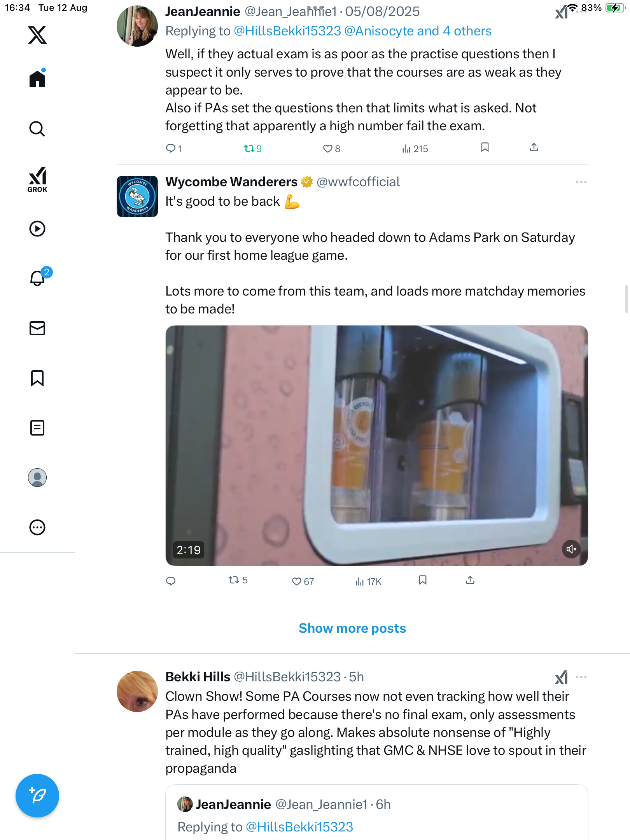The height and width of the screenshot is (840, 630).
Task: Open the sidebar video tab
Action: (37, 229)
